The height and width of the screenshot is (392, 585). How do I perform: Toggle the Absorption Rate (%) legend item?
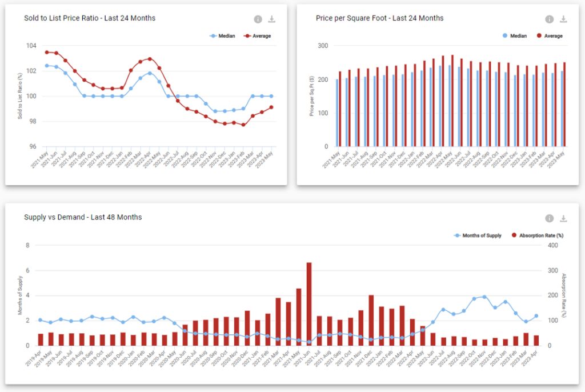(536, 235)
